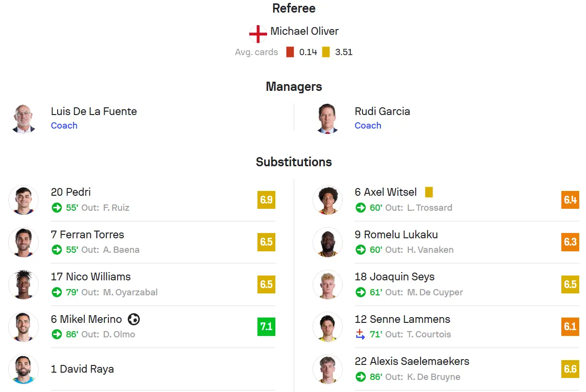
Task: Open referee Michael Oliver's name
Action: [304, 31]
